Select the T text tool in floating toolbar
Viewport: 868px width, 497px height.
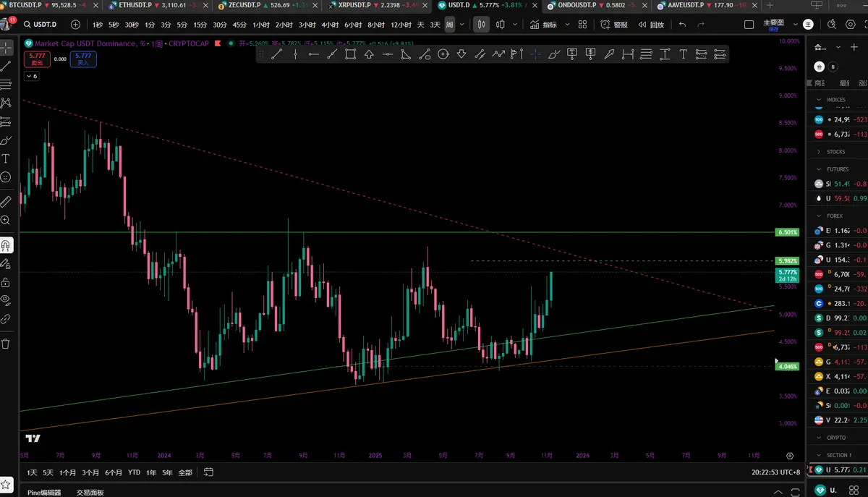pos(683,54)
